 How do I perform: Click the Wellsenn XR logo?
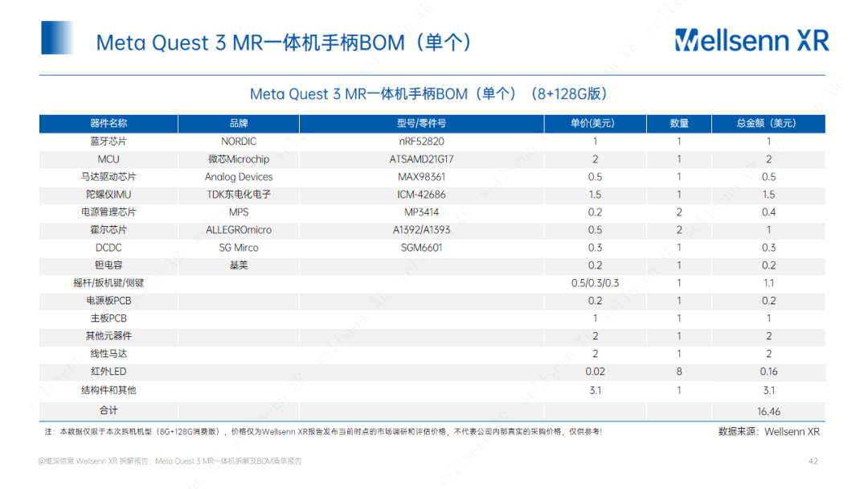coord(751,40)
